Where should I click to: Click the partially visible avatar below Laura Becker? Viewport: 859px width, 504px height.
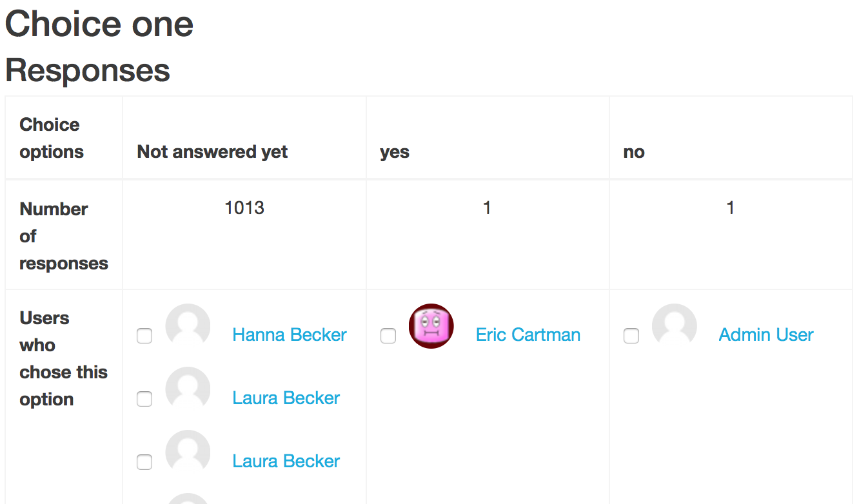pyautogui.click(x=188, y=499)
